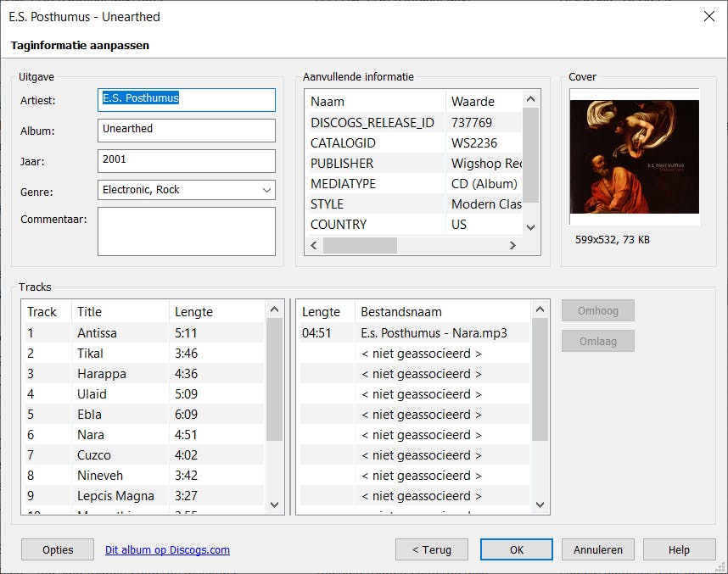Select the STYLE row

[x=414, y=204]
